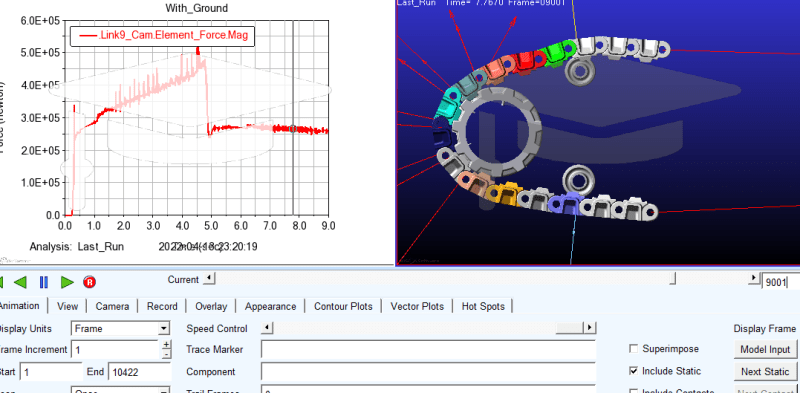
Task: Click Speed Control left arrow
Action: tap(267, 328)
